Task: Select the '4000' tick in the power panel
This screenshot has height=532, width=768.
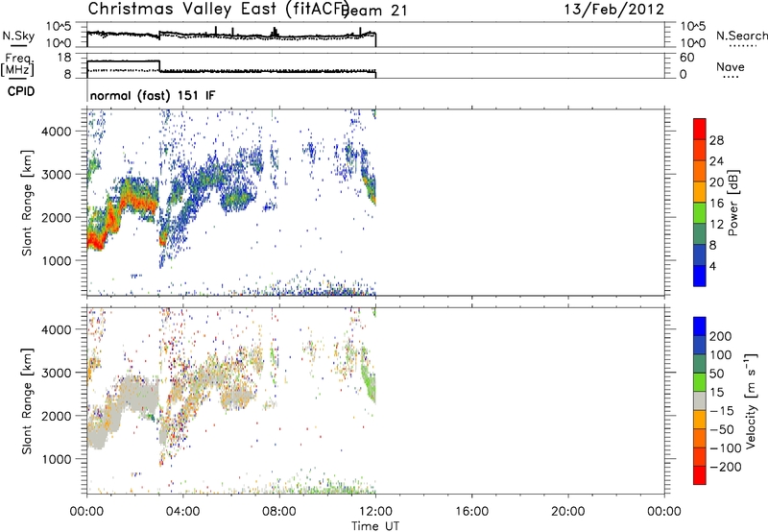Action: click(57, 132)
